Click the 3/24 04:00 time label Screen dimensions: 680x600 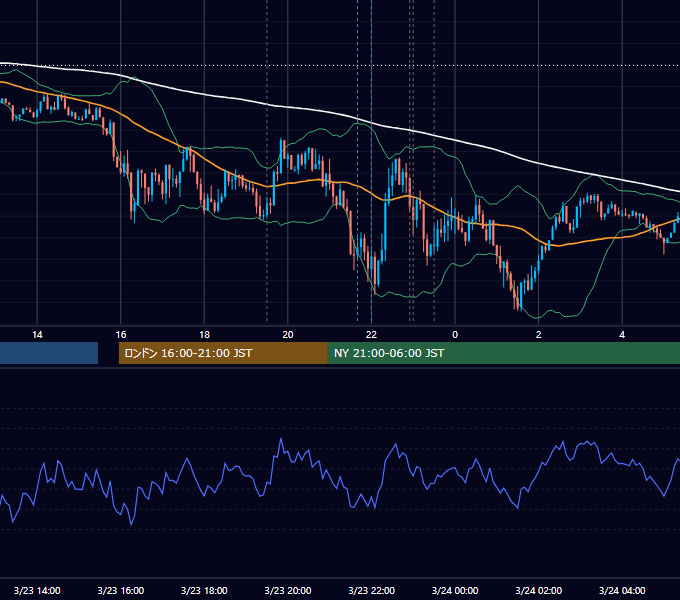[622, 590]
